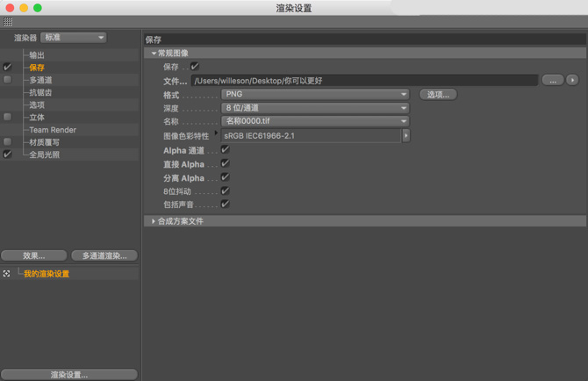The image size is (588, 381).
Task: Open the 渲染器 标准 dropdown
Action: pyautogui.click(x=74, y=38)
